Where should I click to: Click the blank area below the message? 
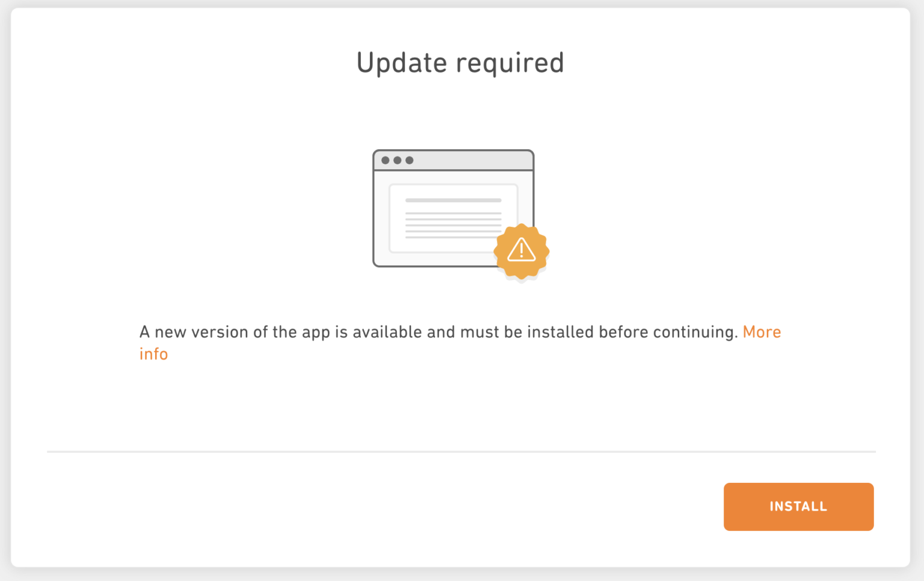point(461,403)
